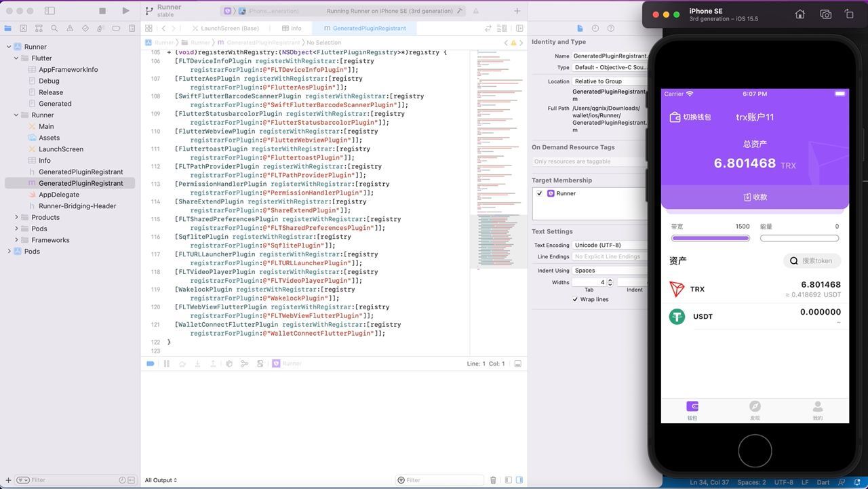Expand the bottom Pods project

(9, 251)
